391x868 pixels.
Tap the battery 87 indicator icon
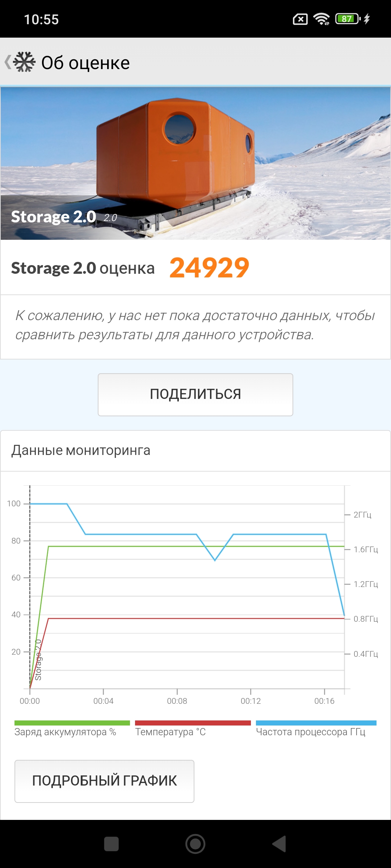click(348, 19)
